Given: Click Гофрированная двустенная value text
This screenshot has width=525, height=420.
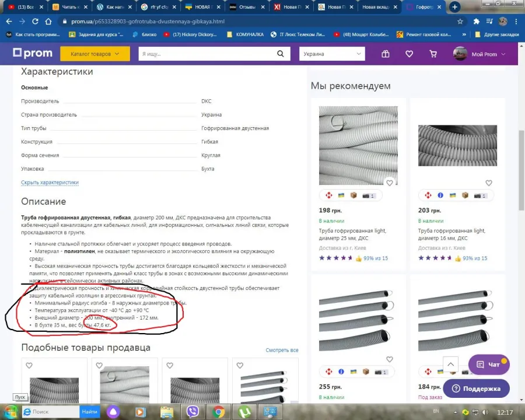Looking at the screenshot, I should click(235, 128).
